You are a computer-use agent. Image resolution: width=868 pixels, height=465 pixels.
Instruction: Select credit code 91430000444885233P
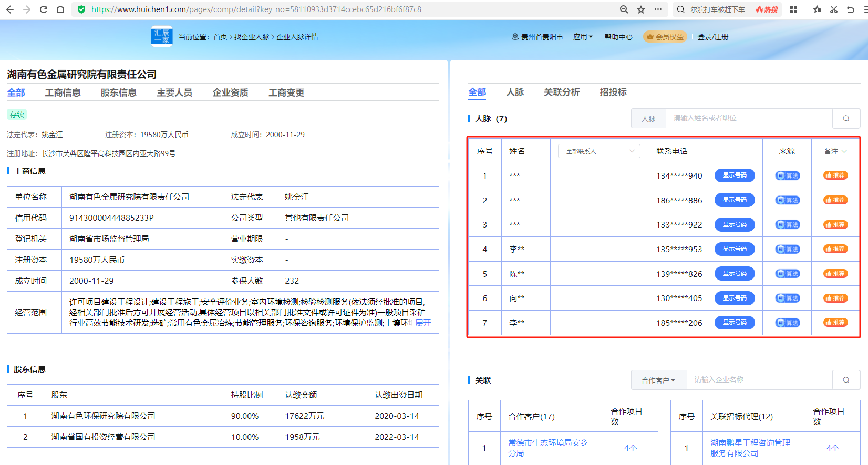pos(111,218)
